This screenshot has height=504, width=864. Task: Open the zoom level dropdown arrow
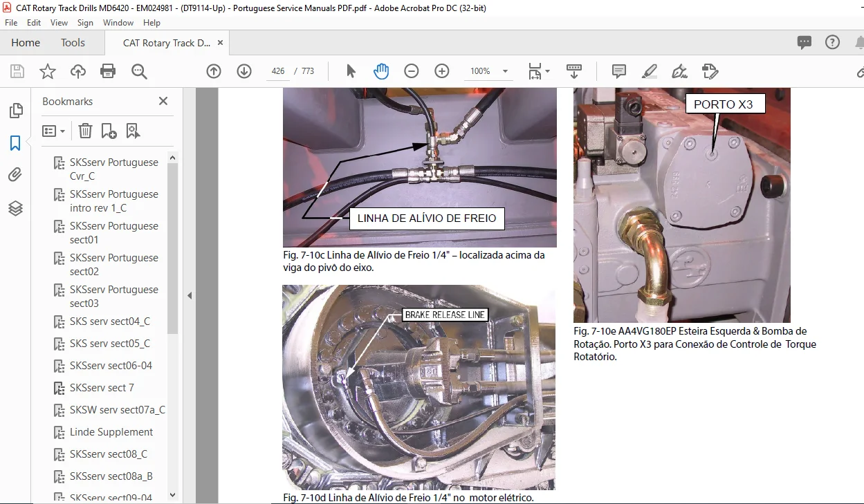(x=506, y=71)
